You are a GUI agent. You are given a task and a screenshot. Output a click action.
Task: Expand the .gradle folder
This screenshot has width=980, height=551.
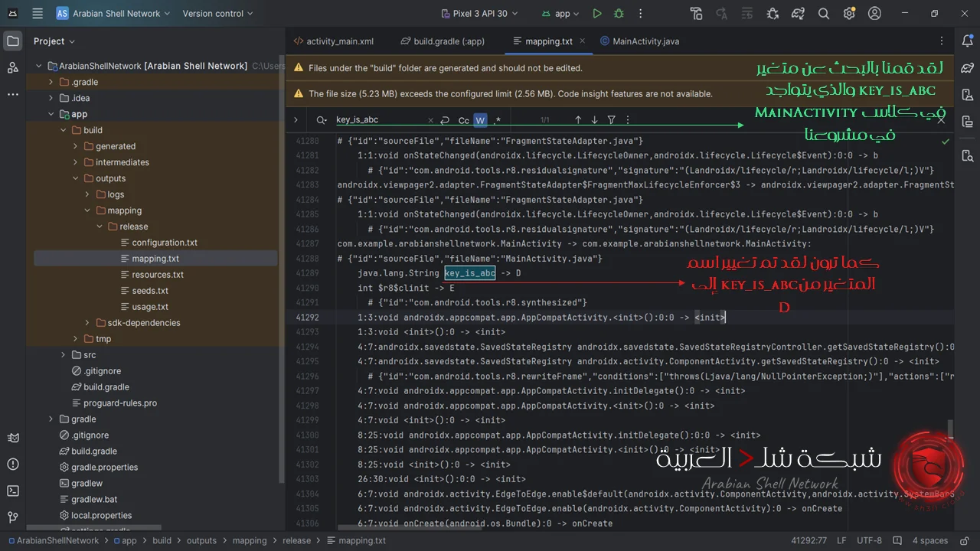click(51, 82)
